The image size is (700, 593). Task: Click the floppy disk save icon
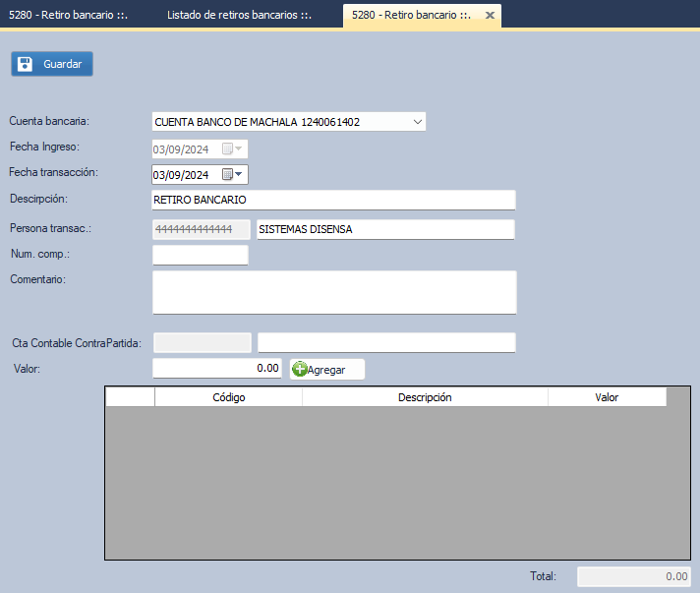point(26,63)
